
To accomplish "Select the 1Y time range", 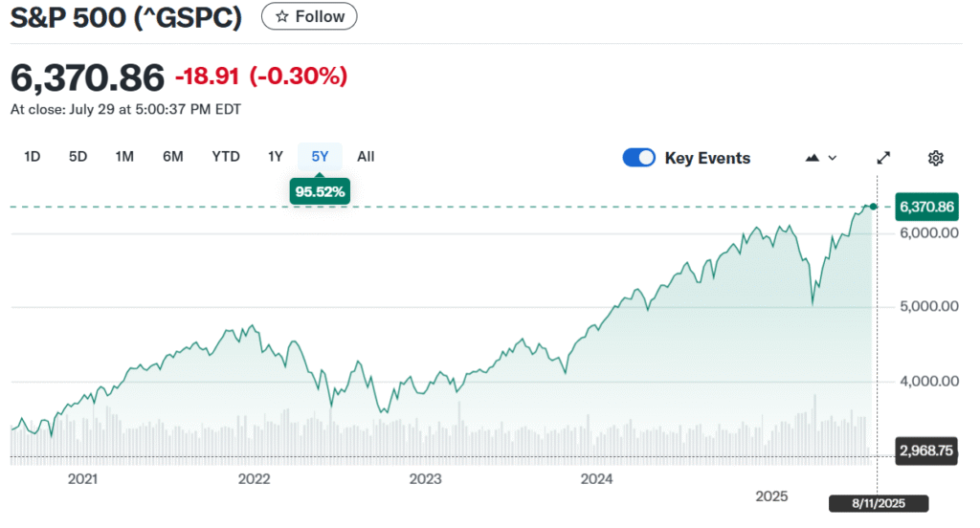I will point(276,157).
